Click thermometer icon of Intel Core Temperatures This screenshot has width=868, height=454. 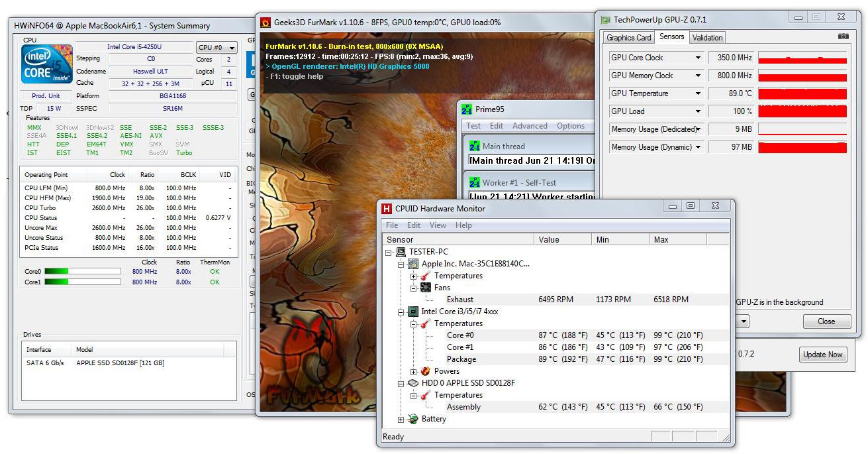[x=426, y=323]
